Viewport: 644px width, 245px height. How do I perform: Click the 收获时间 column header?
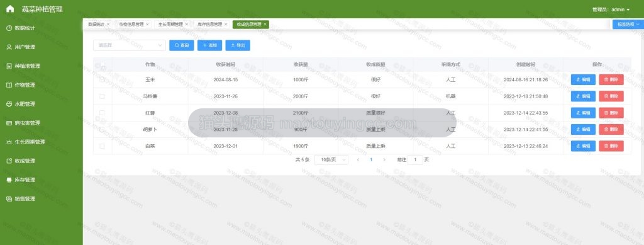(226, 64)
